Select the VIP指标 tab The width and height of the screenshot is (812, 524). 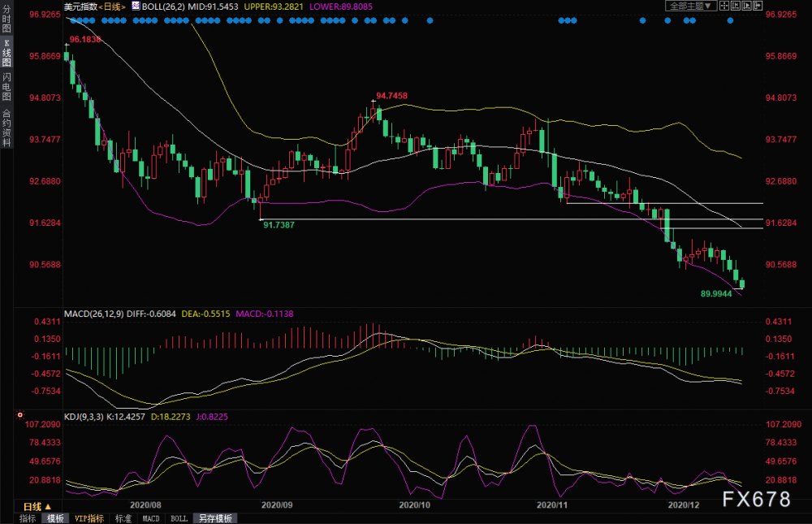pyautogui.click(x=89, y=518)
